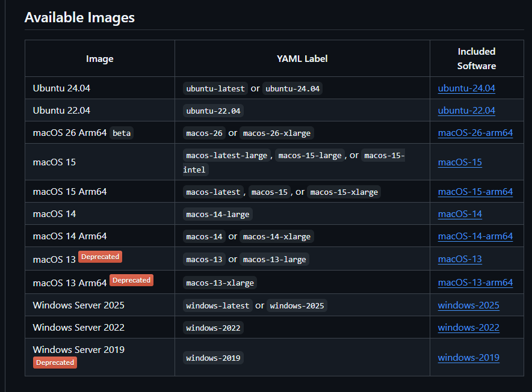This screenshot has width=532, height=392.
Task: Click the beta tag next to macOS 26
Action: [122, 133]
